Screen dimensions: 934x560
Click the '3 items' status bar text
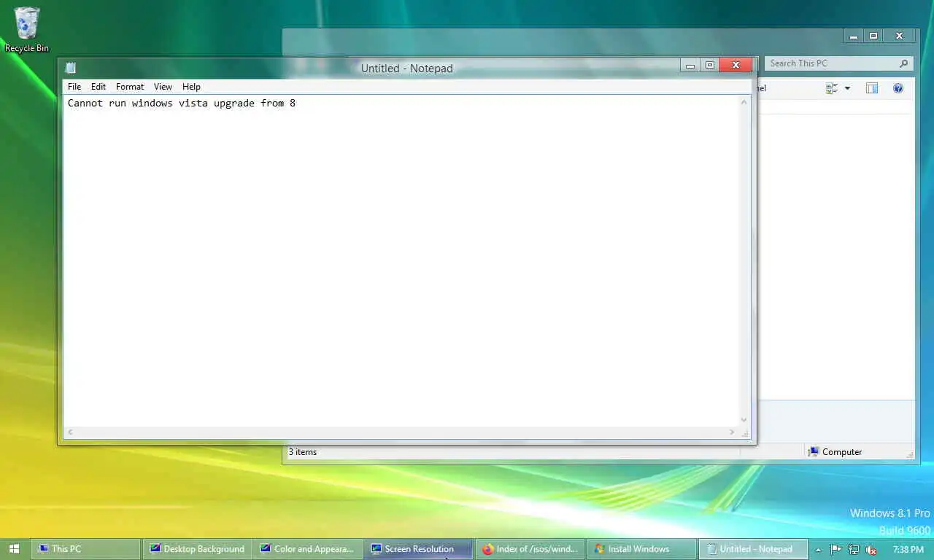coord(303,452)
